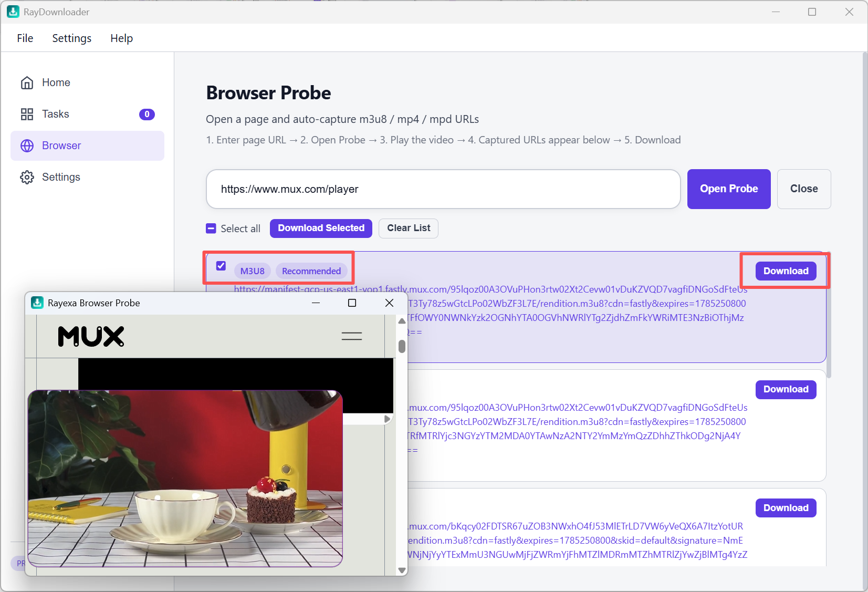Click the Rayexa Browser Probe window icon
The image size is (868, 592).
[37, 303]
